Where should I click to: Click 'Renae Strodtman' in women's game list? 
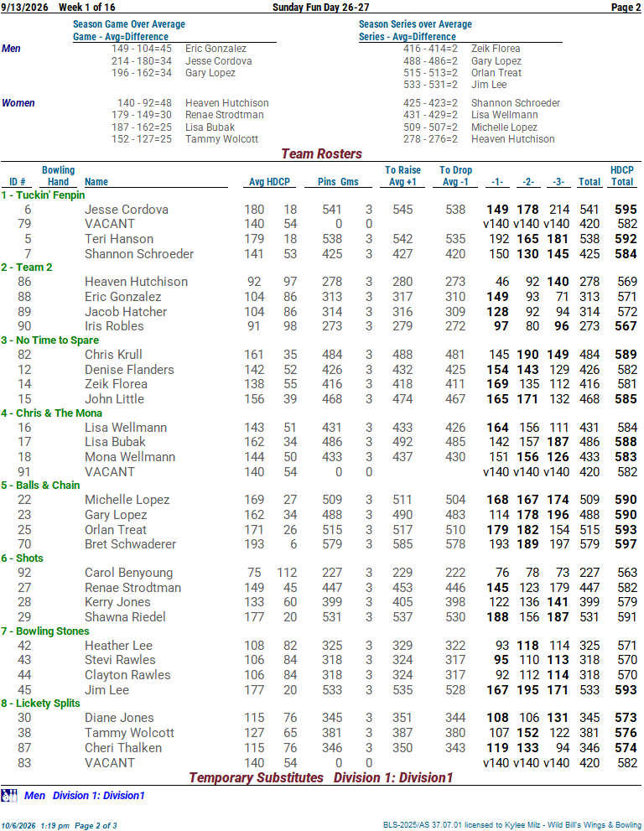pos(224,115)
